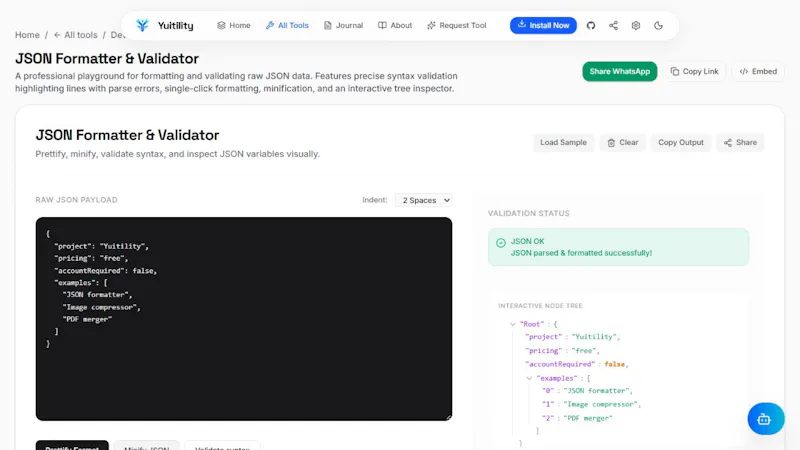Click the JSON OK check icon

point(501,243)
